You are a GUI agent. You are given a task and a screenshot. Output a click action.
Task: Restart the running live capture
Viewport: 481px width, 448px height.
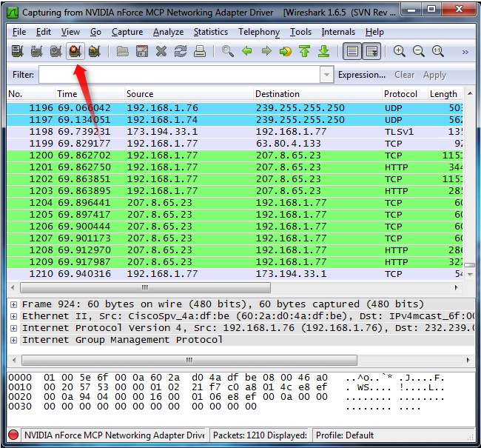tap(94, 52)
